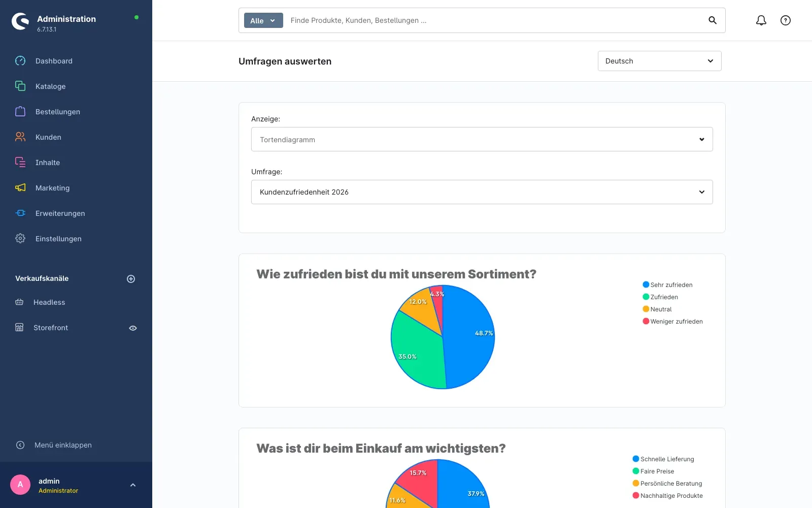
Task: Expand the admin user menu chevron
Action: tap(133, 485)
